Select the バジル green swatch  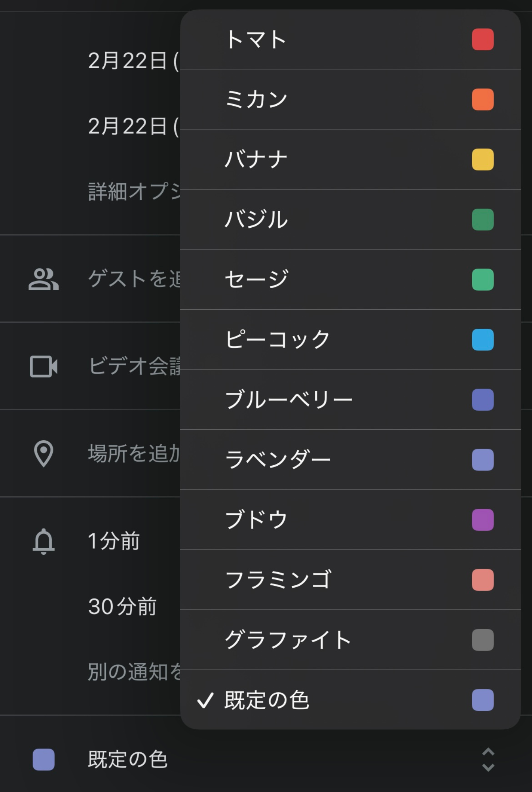click(x=483, y=220)
